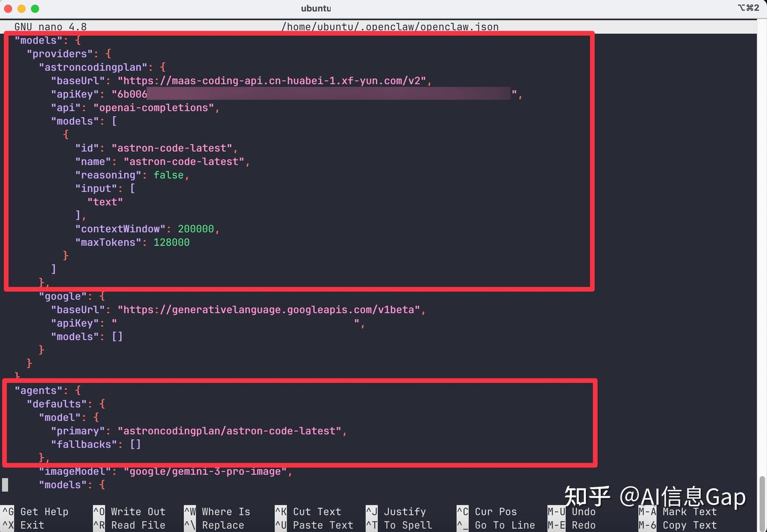Click the "openai-completions" api value
The image size is (767, 532).
point(154,108)
